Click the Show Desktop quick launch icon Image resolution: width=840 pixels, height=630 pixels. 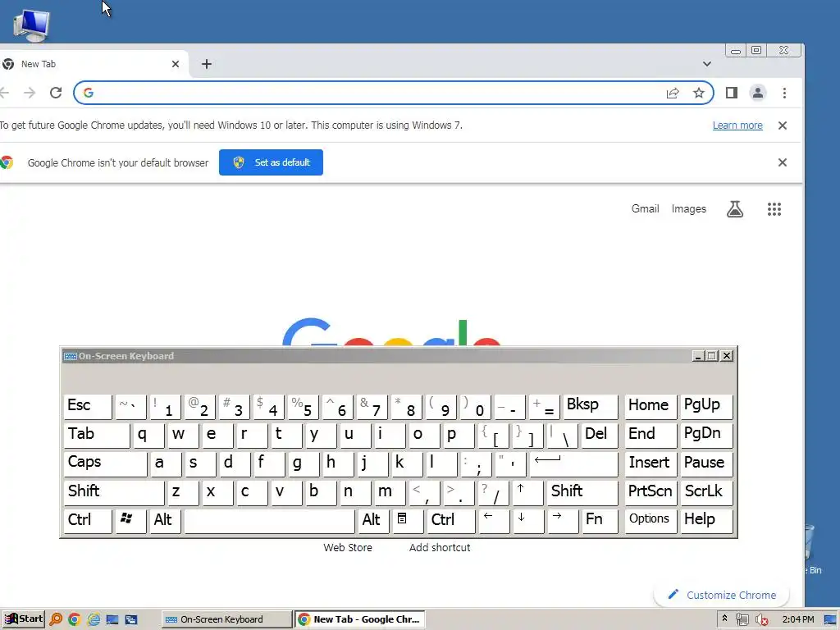[112, 620]
